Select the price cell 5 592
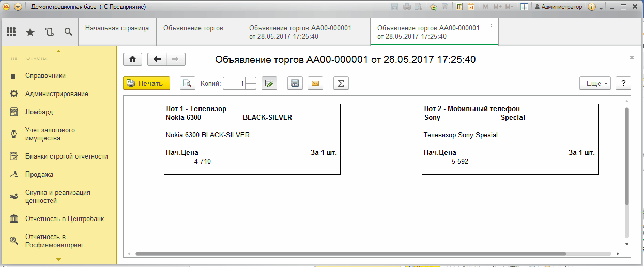The width and height of the screenshot is (644, 267). click(459, 161)
